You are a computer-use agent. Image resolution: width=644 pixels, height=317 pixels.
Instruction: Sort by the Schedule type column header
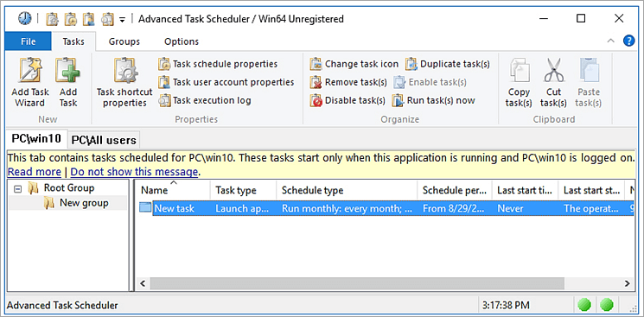347,191
